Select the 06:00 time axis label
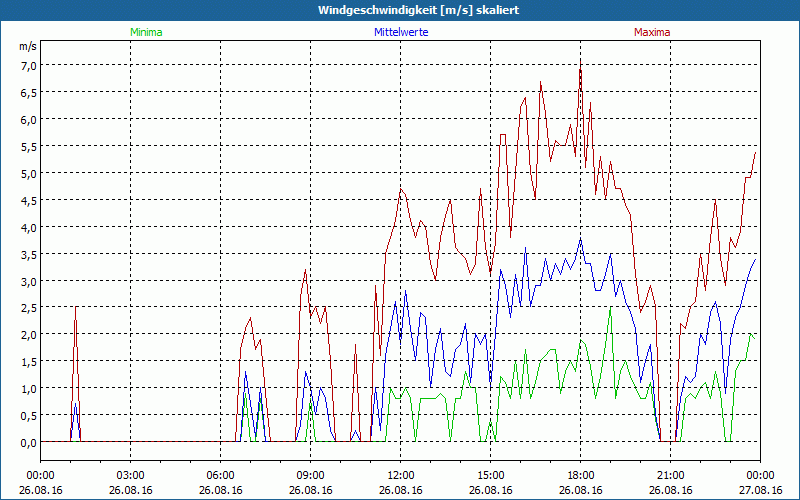This screenshot has width=800, height=500. pyautogui.click(x=220, y=475)
